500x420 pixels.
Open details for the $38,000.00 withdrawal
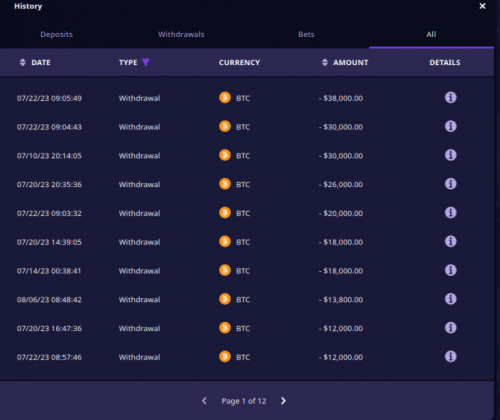451,98
